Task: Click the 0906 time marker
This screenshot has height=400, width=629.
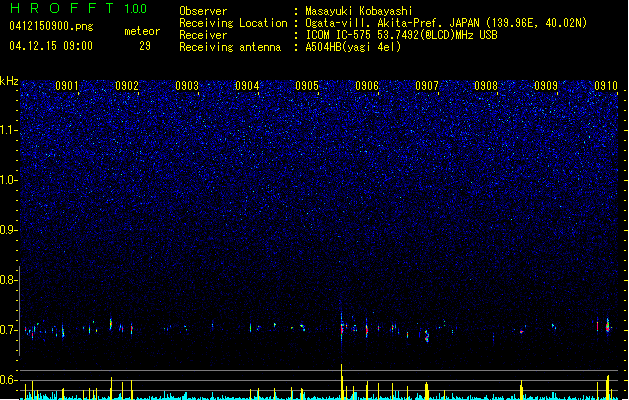Action: pos(367,86)
